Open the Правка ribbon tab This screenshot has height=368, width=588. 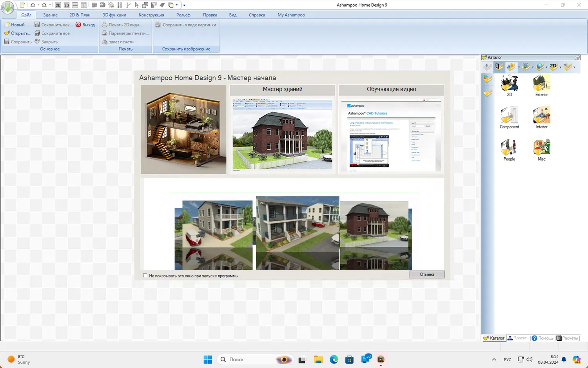tap(210, 15)
